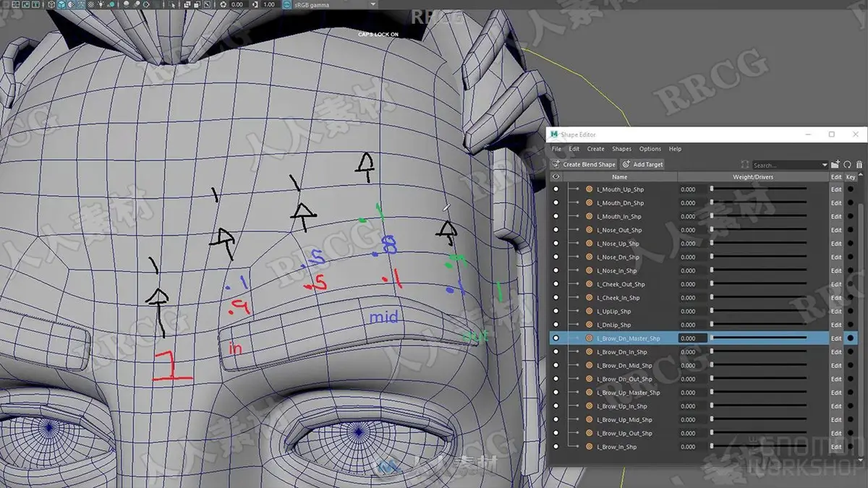Click the Maya logo in Shape Editor title bar
This screenshot has height=488, width=868.
pyautogui.click(x=554, y=134)
